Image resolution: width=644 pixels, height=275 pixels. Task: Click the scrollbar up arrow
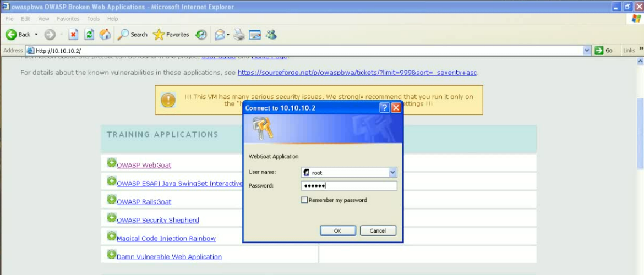coord(640,61)
